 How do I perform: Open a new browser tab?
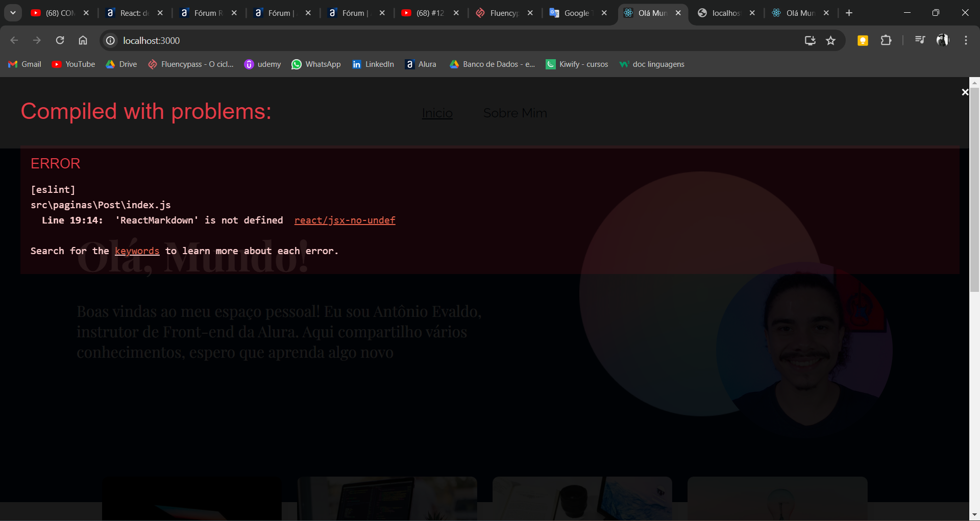(849, 13)
